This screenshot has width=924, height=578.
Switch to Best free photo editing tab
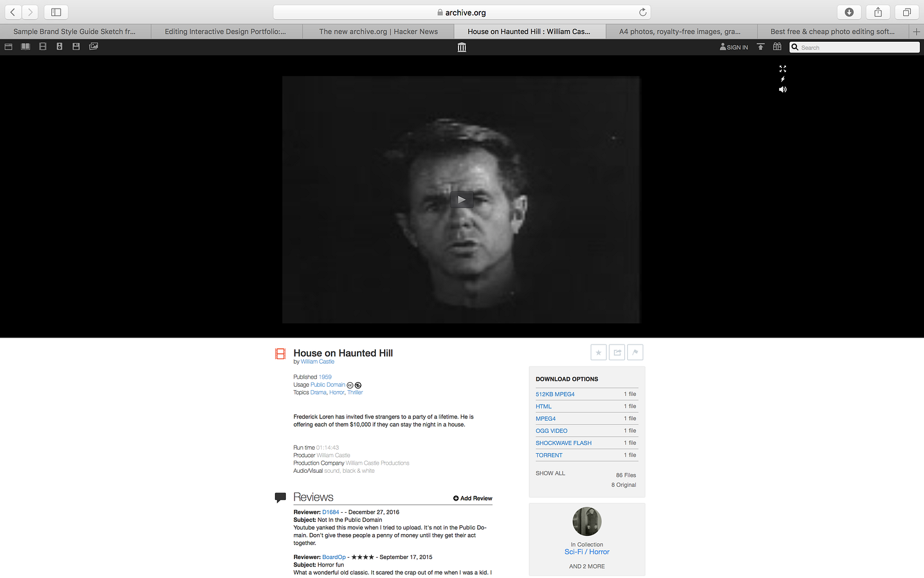coord(833,32)
